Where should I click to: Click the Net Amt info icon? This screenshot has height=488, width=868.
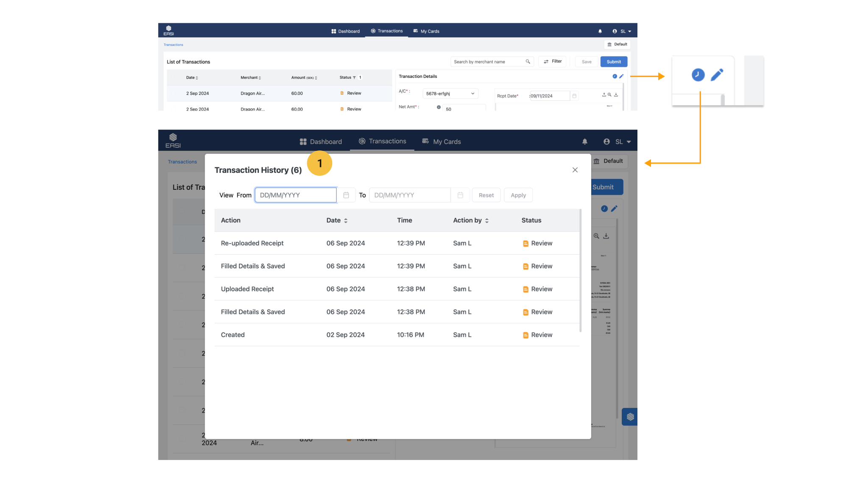point(439,107)
